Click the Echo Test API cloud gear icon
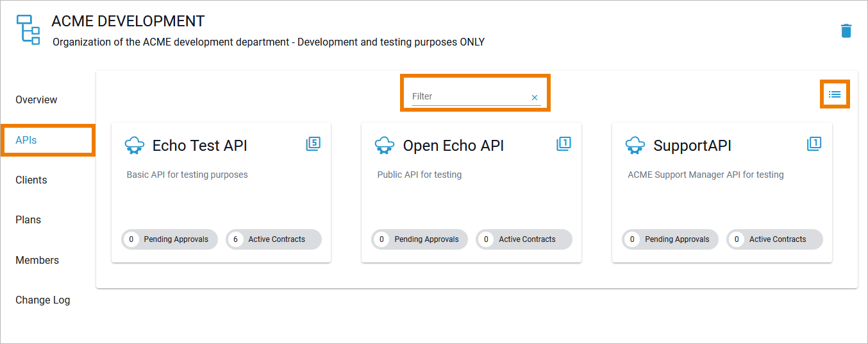The width and height of the screenshot is (868, 344). [134, 146]
